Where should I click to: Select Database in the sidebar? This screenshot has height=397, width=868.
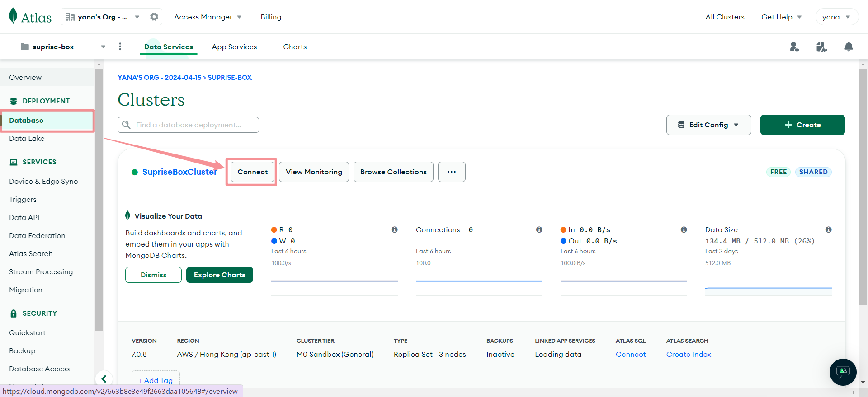[47, 120]
